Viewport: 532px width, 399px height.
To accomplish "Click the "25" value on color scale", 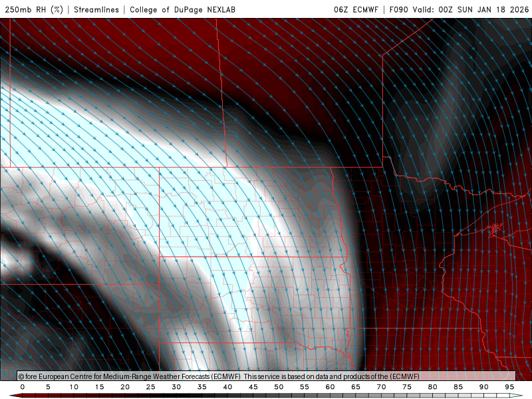I will click(151, 387).
